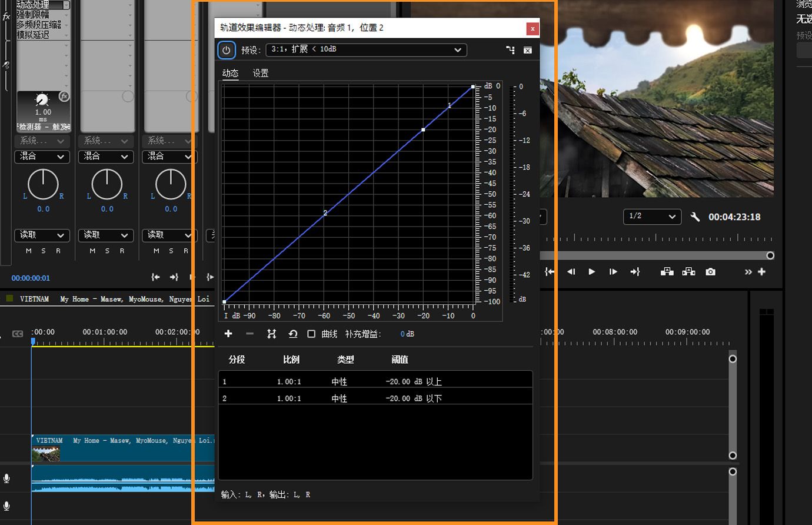Open the 1/2 resolution dropdown in the monitor
The height and width of the screenshot is (525, 812).
(x=651, y=217)
